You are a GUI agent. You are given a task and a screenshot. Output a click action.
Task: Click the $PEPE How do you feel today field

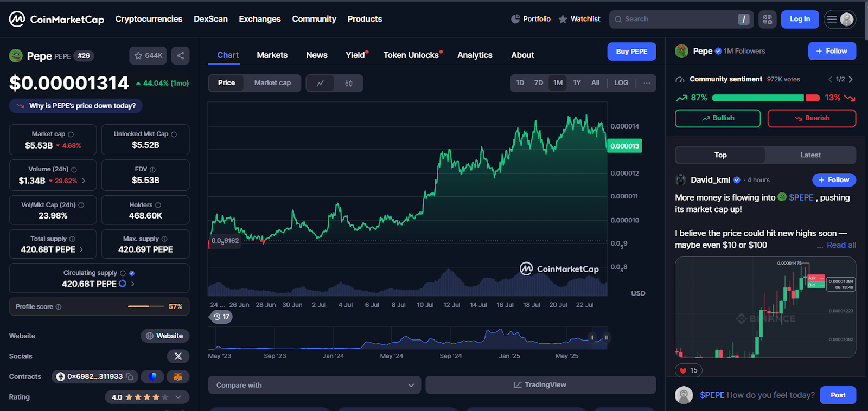point(757,395)
